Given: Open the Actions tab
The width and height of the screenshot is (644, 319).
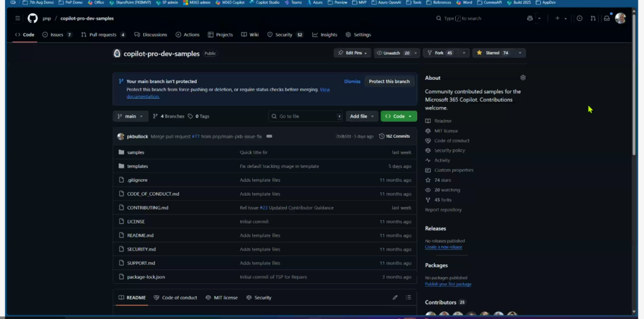Looking at the screenshot, I should tap(187, 35).
